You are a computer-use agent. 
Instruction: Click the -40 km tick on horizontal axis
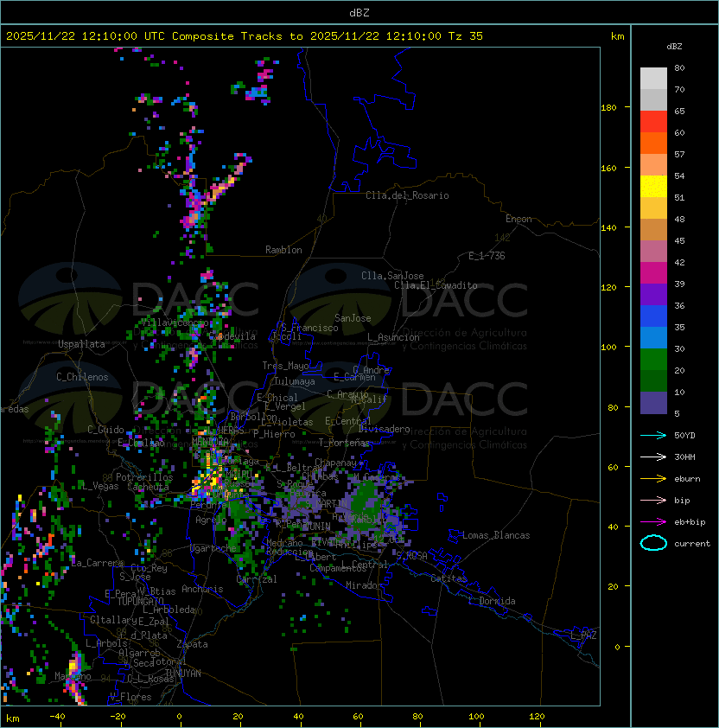[57, 717]
